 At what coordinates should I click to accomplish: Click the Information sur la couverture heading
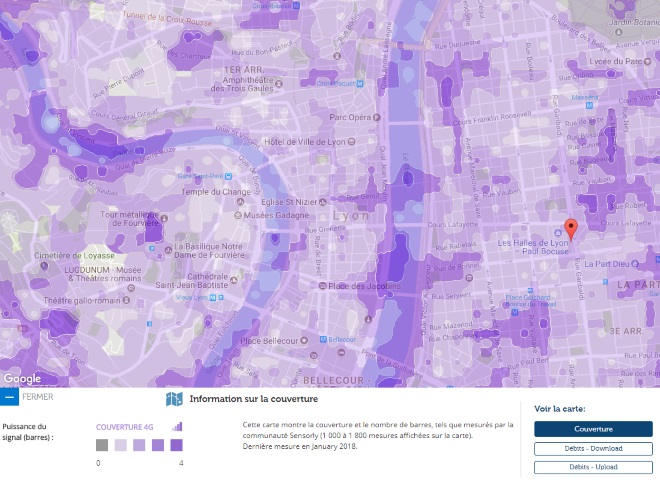point(246,399)
